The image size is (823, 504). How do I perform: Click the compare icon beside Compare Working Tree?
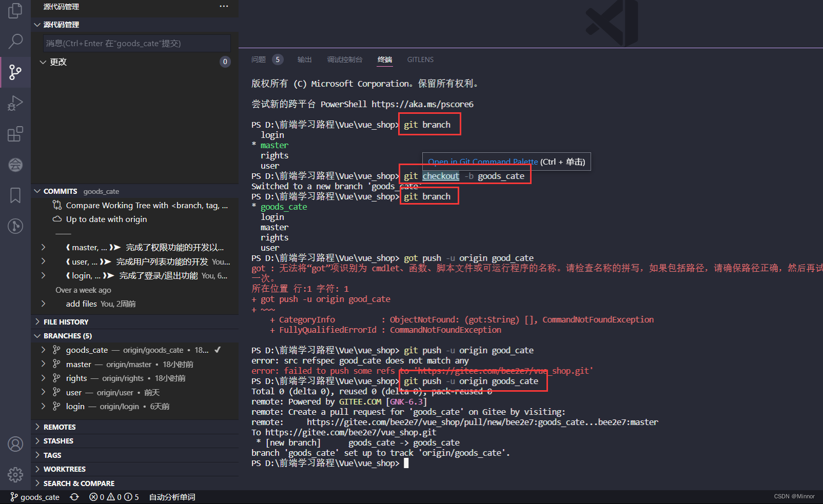pyautogui.click(x=57, y=205)
